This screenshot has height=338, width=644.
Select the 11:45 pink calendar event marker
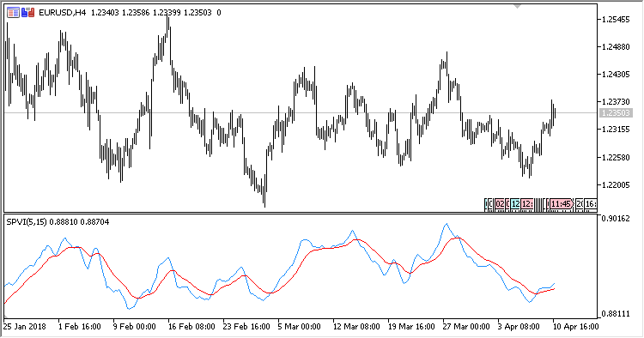[562, 204]
